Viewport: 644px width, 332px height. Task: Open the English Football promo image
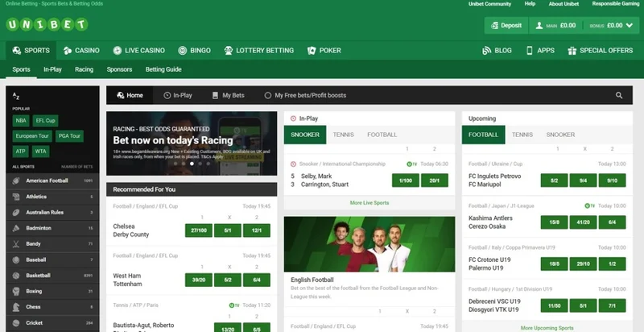[x=369, y=244]
